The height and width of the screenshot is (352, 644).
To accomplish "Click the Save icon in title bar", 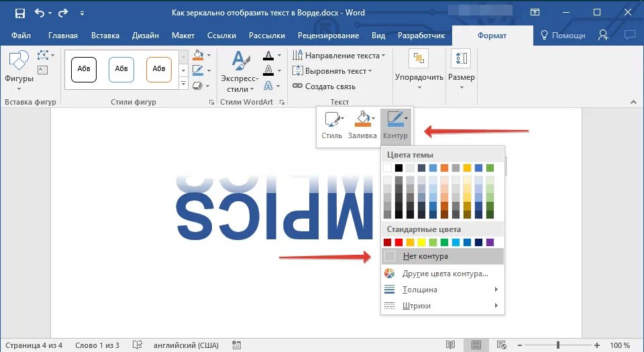I will (x=19, y=13).
